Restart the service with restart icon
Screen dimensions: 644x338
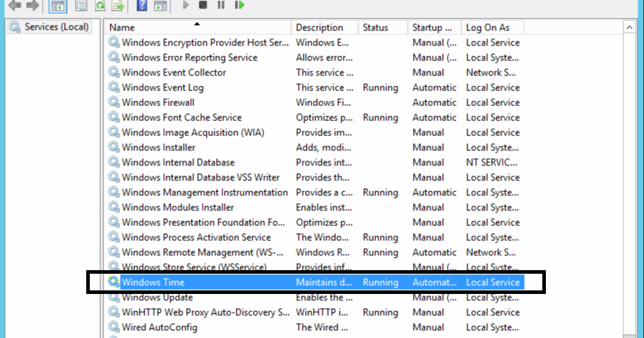pos(240,5)
